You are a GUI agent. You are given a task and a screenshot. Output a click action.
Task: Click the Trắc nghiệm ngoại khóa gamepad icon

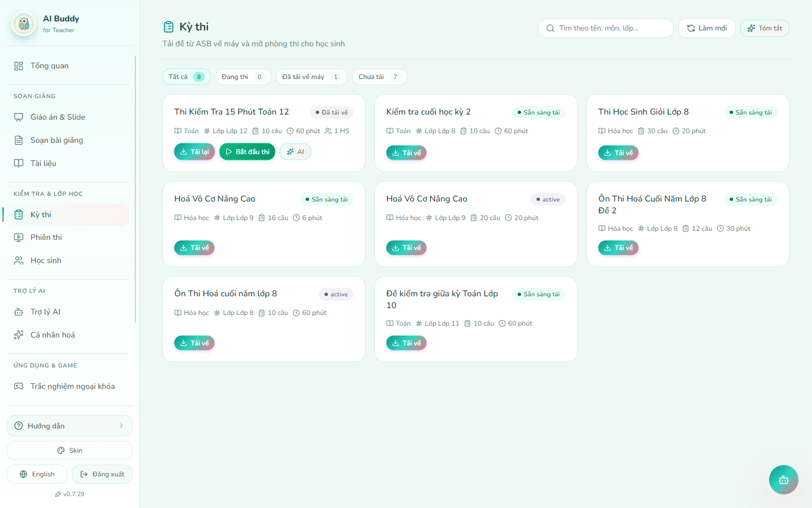click(x=19, y=387)
